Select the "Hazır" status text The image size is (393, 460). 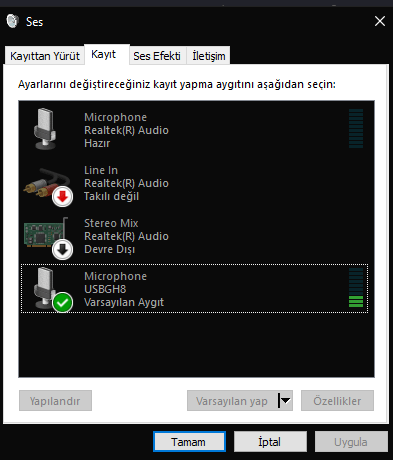click(97, 143)
